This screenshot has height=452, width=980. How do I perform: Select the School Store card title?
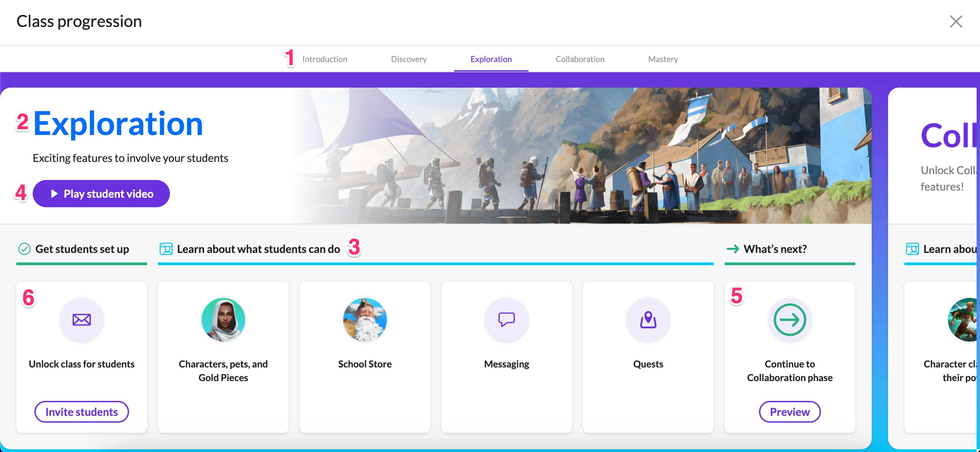click(x=365, y=364)
